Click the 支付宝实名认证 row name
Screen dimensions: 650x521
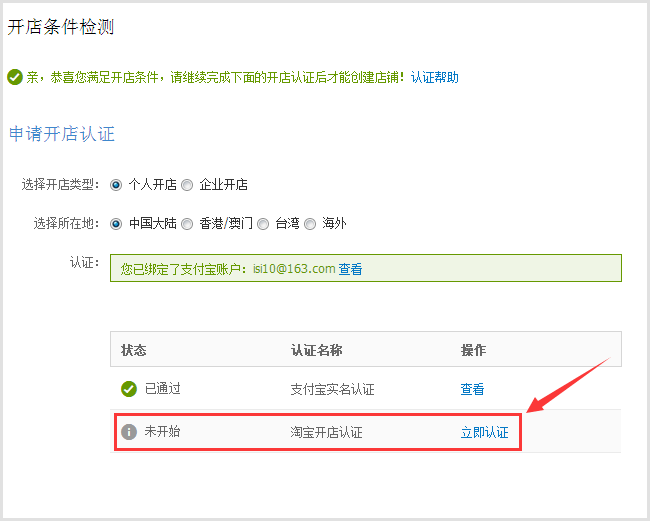click(332, 389)
